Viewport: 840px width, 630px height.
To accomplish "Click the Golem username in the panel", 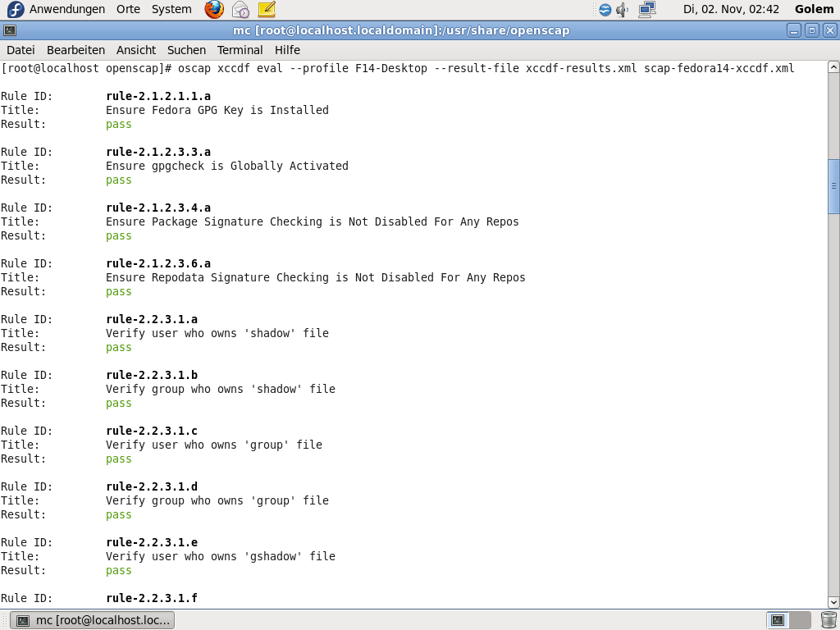I will pos(814,9).
